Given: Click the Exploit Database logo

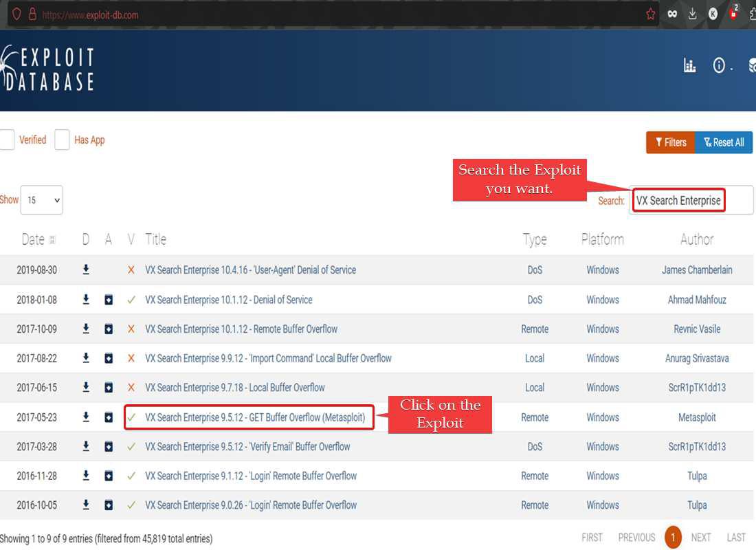Looking at the screenshot, I should pos(47,68).
